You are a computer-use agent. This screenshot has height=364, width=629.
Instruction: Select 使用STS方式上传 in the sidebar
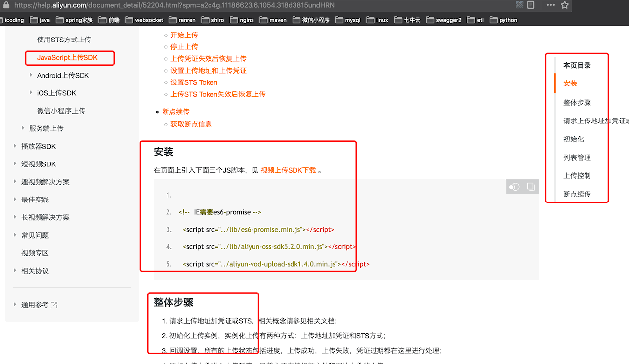click(64, 40)
